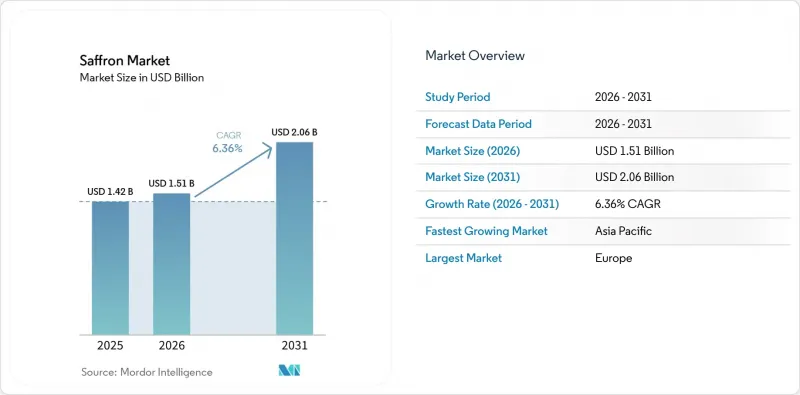Select the Market Size (2026) row
The height and width of the screenshot is (395, 800).
coord(603,151)
